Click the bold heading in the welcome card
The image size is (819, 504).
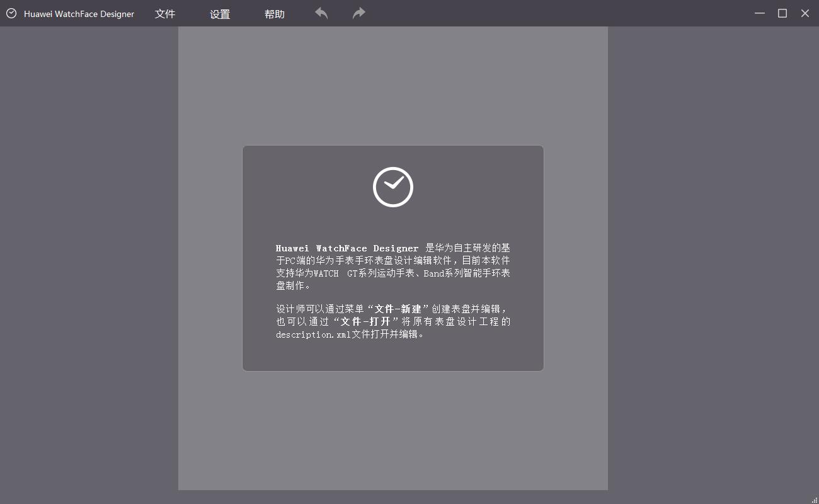click(x=347, y=248)
